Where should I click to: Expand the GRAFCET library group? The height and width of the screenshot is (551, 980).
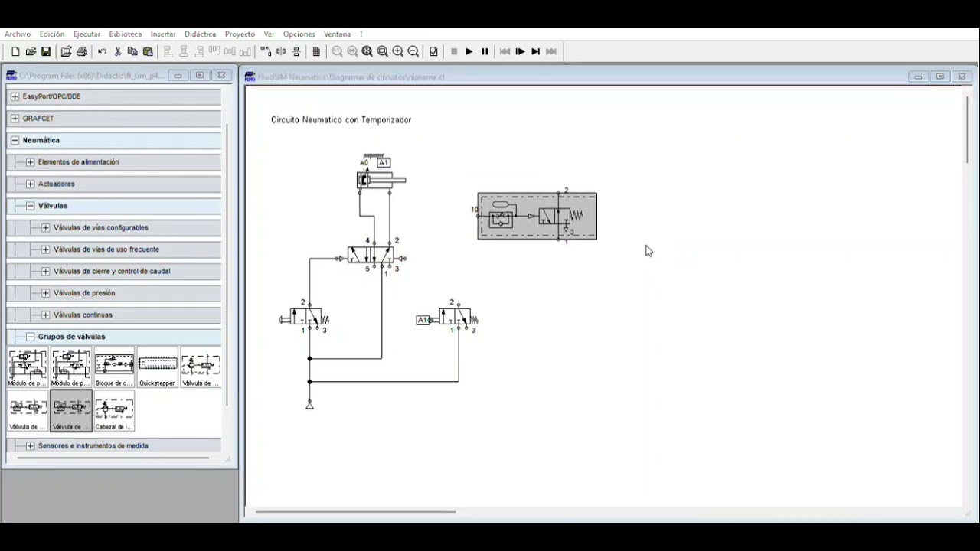[15, 119]
